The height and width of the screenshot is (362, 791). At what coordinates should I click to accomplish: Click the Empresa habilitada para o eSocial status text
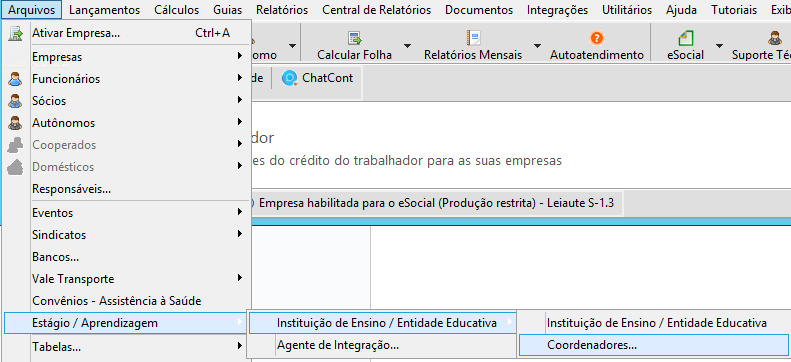pyautogui.click(x=436, y=204)
